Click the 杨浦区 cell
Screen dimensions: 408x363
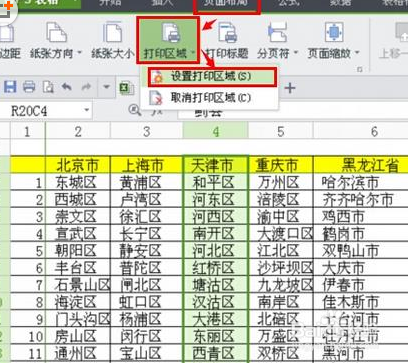[x=147, y=319]
